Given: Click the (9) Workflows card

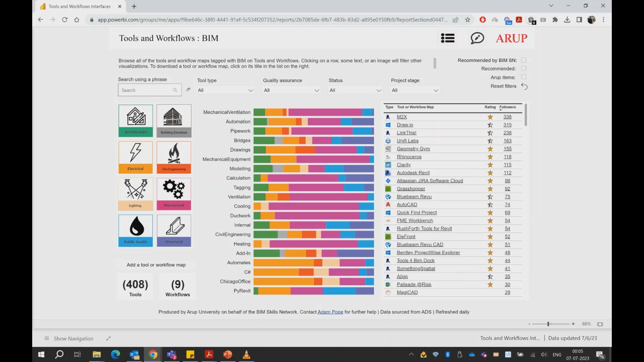Looking at the screenshot, I should [x=178, y=288].
